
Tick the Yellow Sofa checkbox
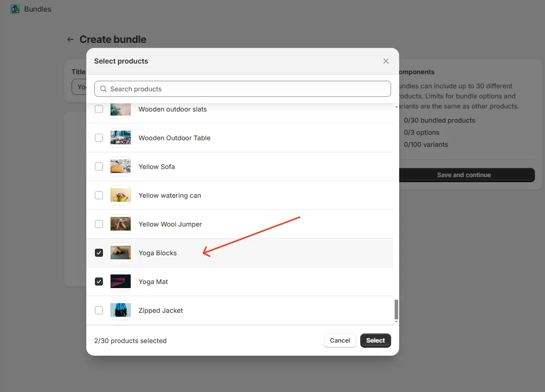click(99, 166)
